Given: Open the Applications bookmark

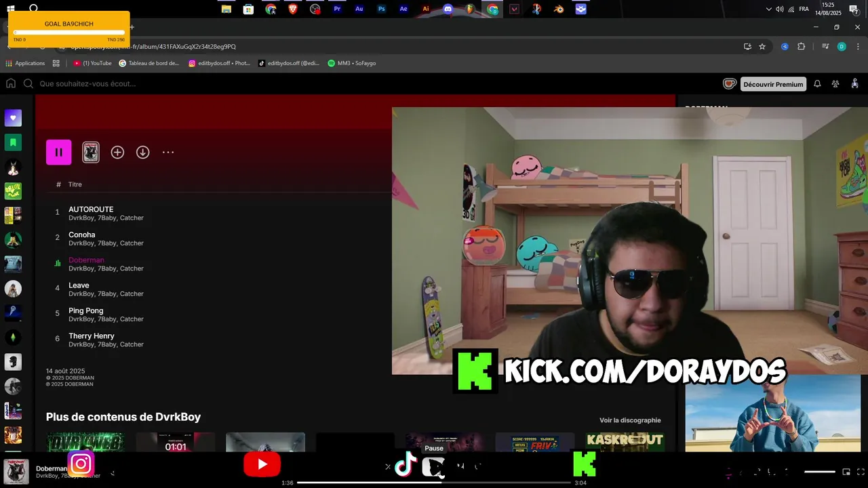Looking at the screenshot, I should tap(25, 63).
